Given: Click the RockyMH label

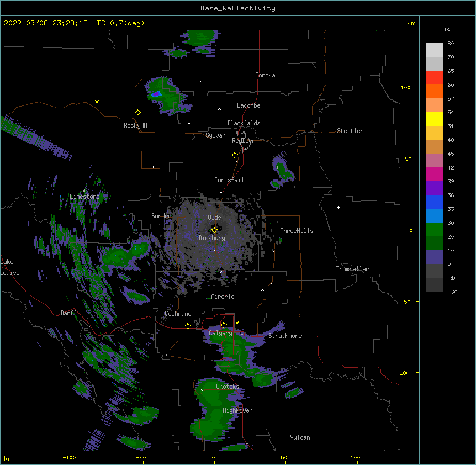Looking at the screenshot, I should click(135, 125).
